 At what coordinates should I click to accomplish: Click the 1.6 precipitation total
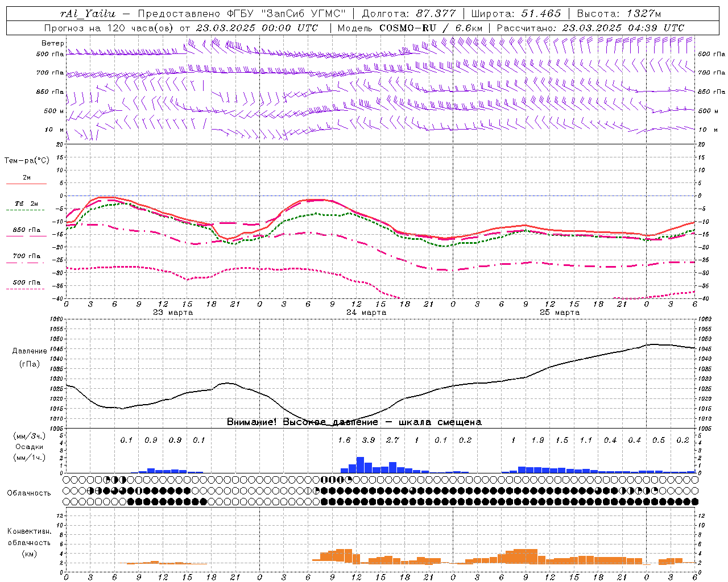click(x=344, y=440)
